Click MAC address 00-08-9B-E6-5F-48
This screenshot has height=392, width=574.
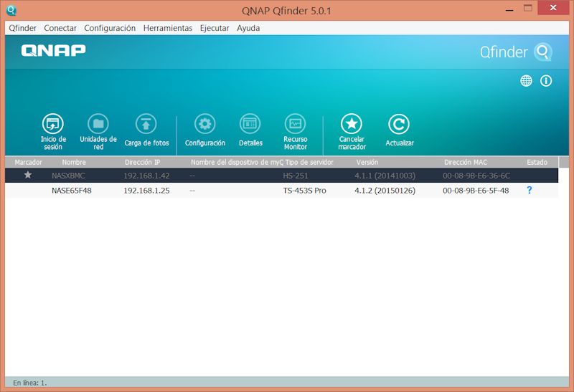[476, 191]
